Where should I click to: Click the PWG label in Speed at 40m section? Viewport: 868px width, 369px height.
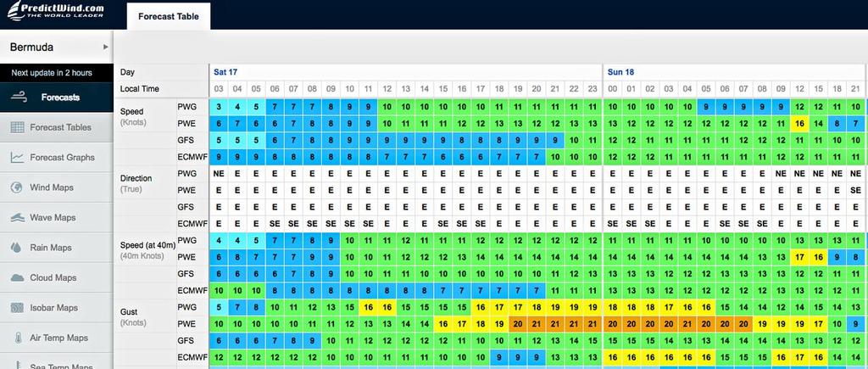pos(186,240)
